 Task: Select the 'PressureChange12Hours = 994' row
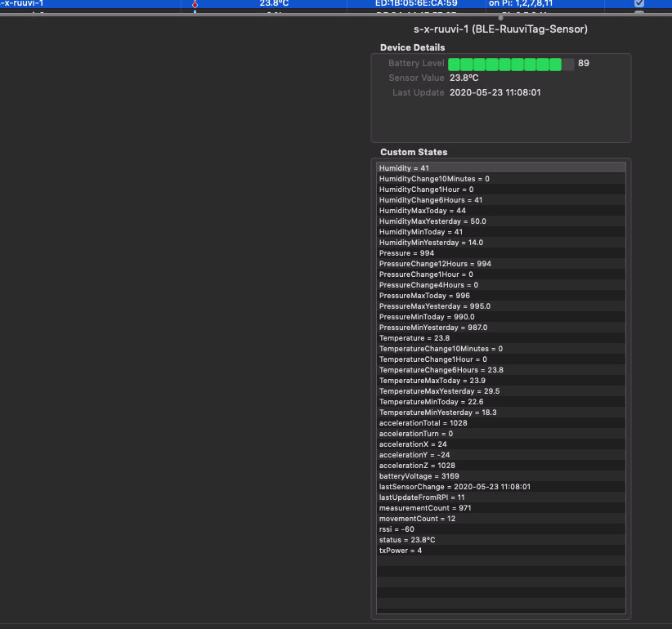[x=500, y=264]
